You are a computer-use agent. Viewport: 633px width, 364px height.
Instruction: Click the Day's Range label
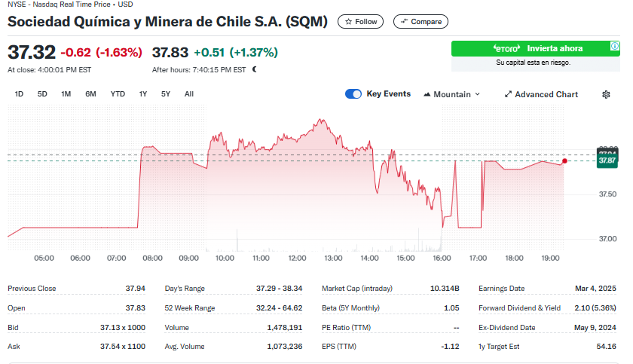point(185,289)
